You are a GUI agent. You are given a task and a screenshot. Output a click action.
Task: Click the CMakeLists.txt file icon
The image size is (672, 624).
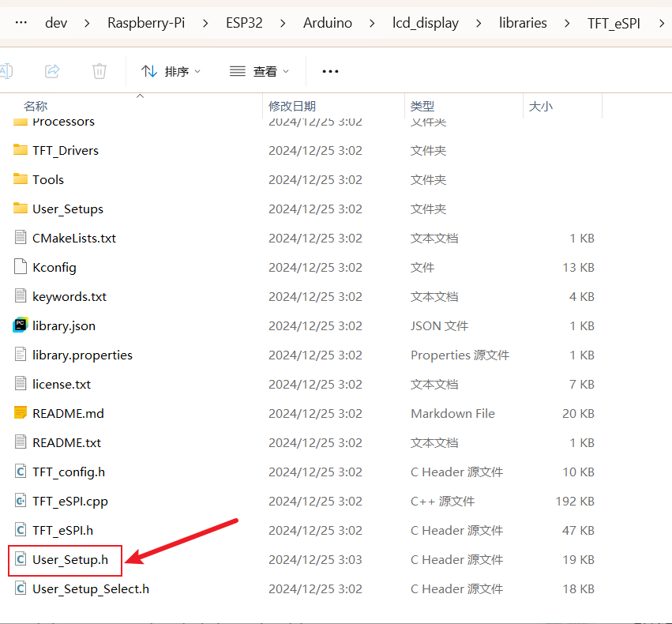pyautogui.click(x=21, y=237)
